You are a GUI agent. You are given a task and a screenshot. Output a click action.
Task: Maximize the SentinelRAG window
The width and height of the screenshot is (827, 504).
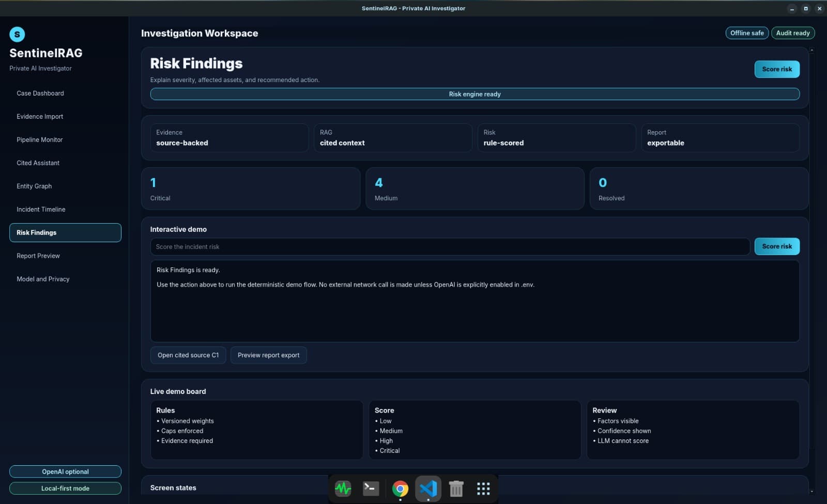click(x=806, y=8)
